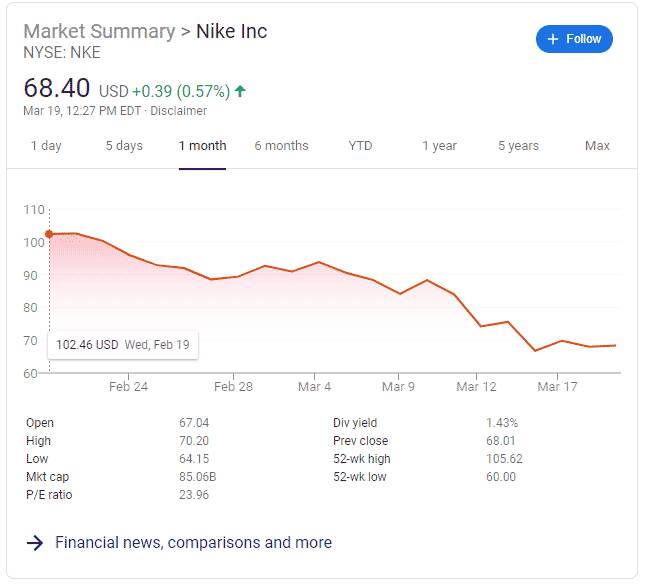Viewport: 647px width, 587px height.
Task: Open Financial news, comparisons and more
Action: pyautogui.click(x=193, y=543)
